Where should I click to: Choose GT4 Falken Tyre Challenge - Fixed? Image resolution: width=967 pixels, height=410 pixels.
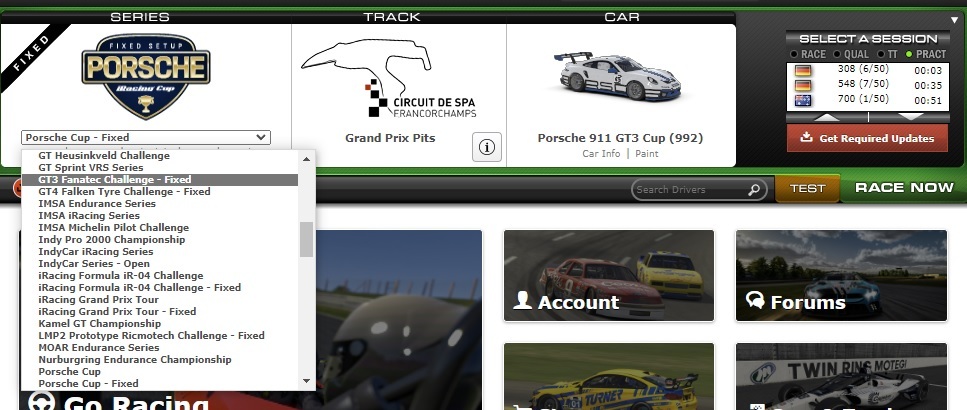[x=160, y=192]
